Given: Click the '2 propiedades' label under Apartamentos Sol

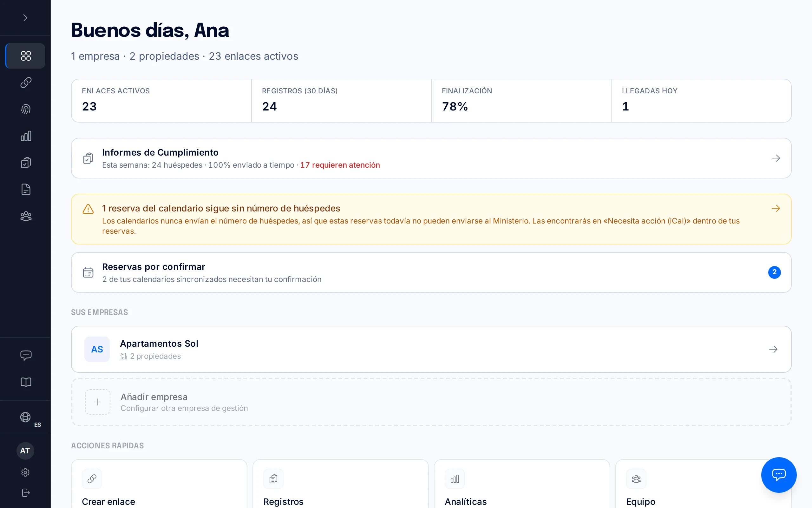Looking at the screenshot, I should coord(155,356).
